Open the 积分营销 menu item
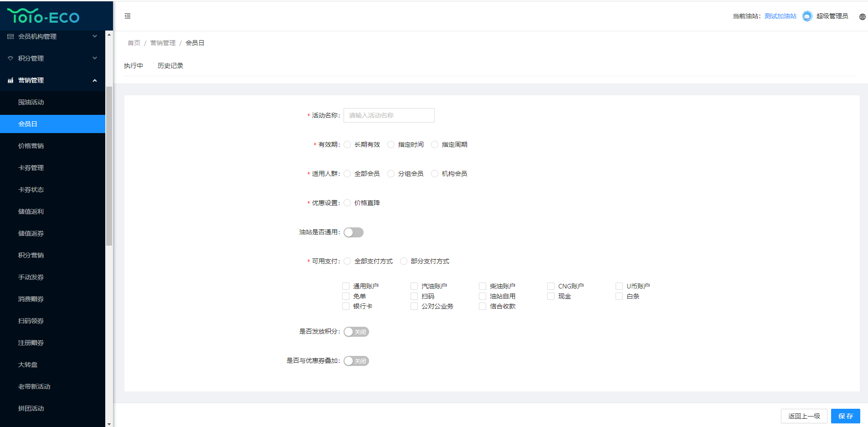The width and height of the screenshot is (868, 427). pos(52,255)
